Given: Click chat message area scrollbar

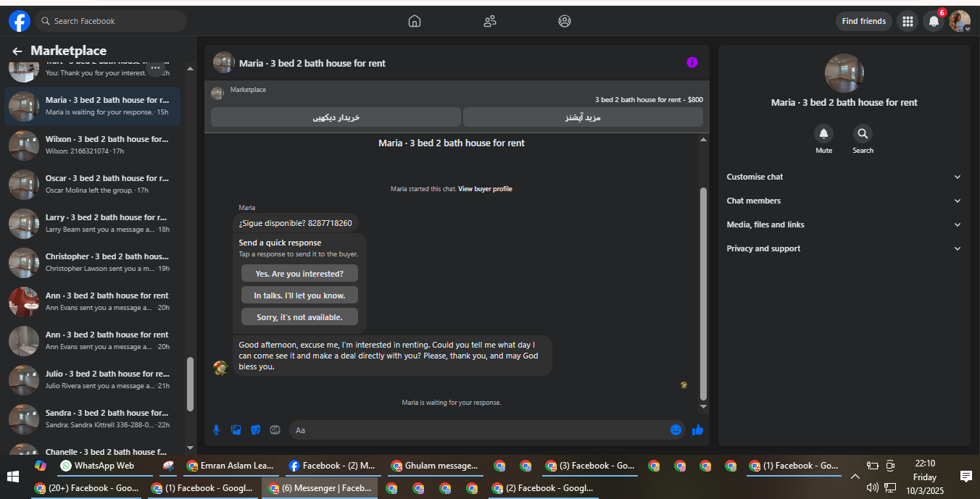Looking at the screenshot, I should point(702,293).
